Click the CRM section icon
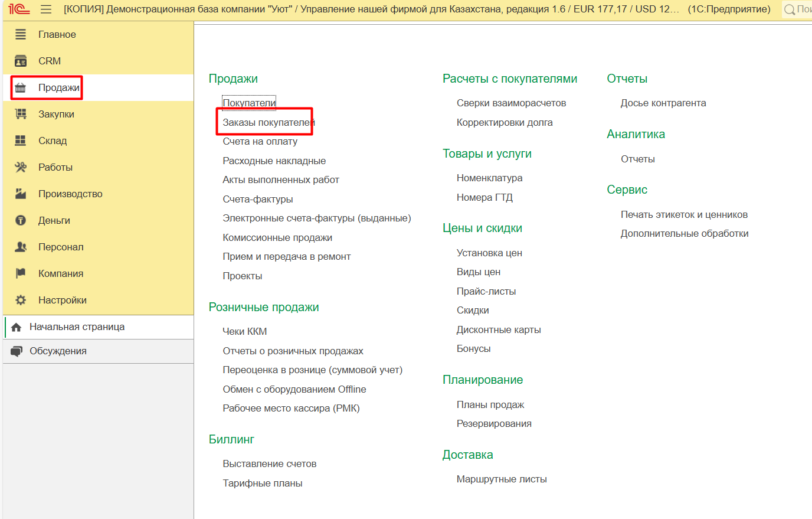 pyautogui.click(x=21, y=61)
